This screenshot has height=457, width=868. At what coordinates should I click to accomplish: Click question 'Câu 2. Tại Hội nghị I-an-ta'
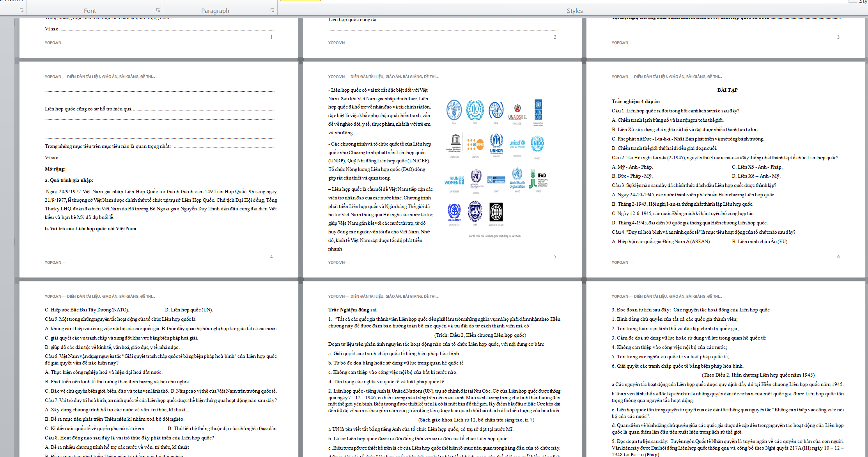click(x=725, y=158)
